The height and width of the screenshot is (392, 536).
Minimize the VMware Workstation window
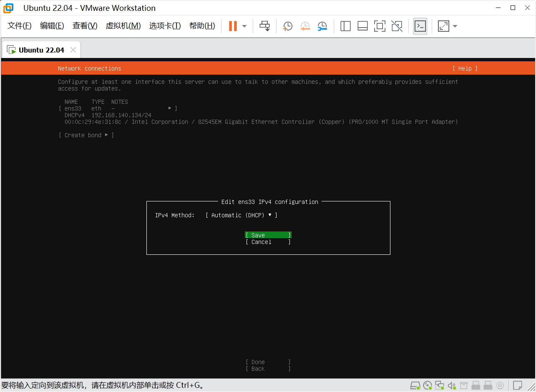pyautogui.click(x=498, y=8)
